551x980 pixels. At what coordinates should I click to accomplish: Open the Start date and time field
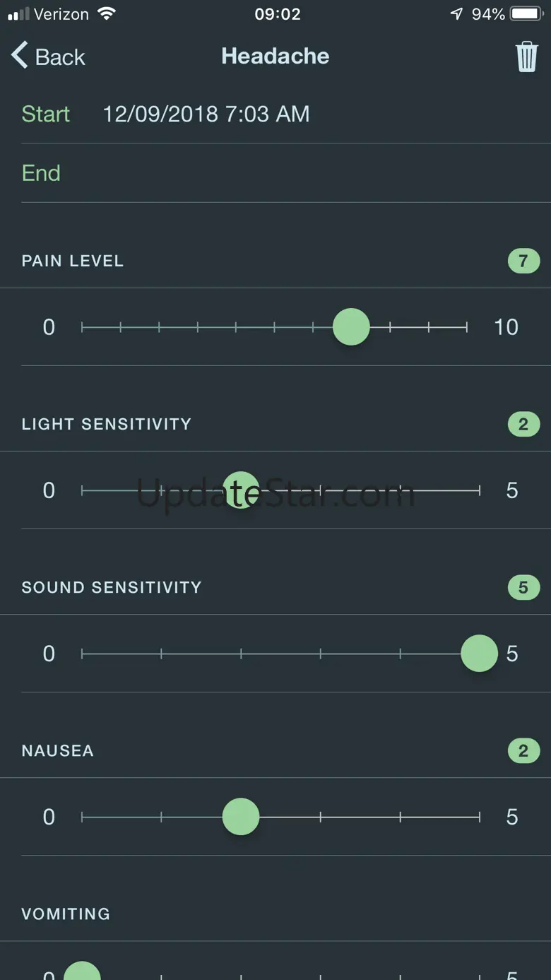pyautogui.click(x=206, y=114)
